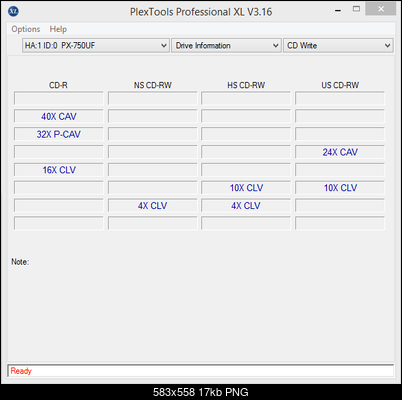This screenshot has height=400, width=402.
Task: Maximize the PlexTools window
Action: pos(356,9)
